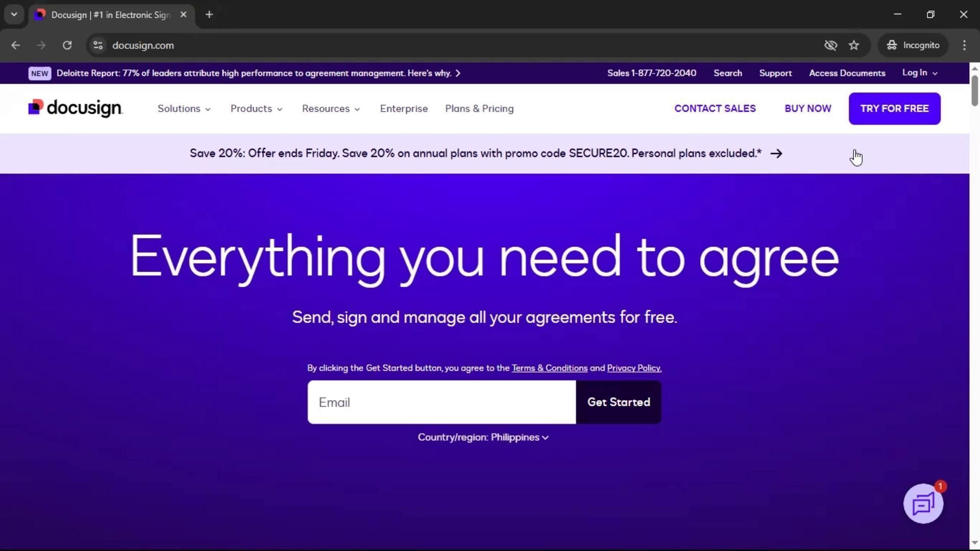Viewport: 980px width, 551px height.
Task: Open the Log In dropdown
Action: click(919, 73)
